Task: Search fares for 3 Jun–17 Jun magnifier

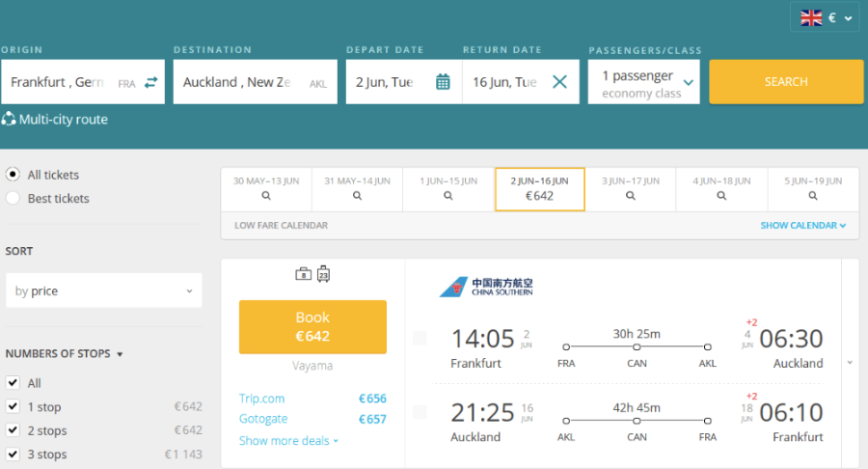Action: click(x=631, y=196)
